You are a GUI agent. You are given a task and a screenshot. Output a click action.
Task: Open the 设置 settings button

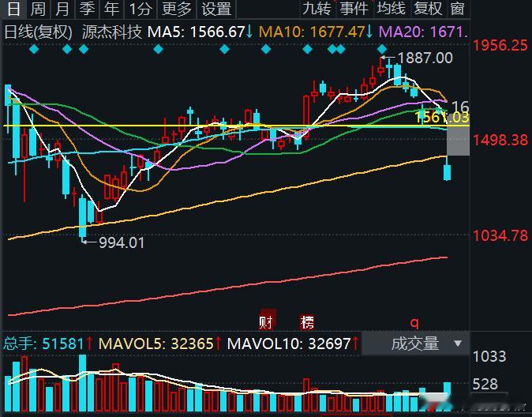coord(216,9)
